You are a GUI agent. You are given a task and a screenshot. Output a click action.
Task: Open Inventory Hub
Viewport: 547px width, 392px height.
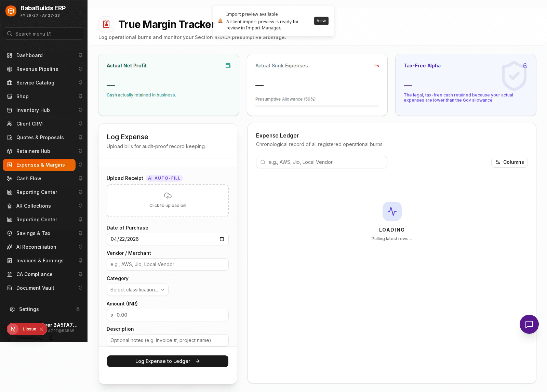[x=39, y=110]
